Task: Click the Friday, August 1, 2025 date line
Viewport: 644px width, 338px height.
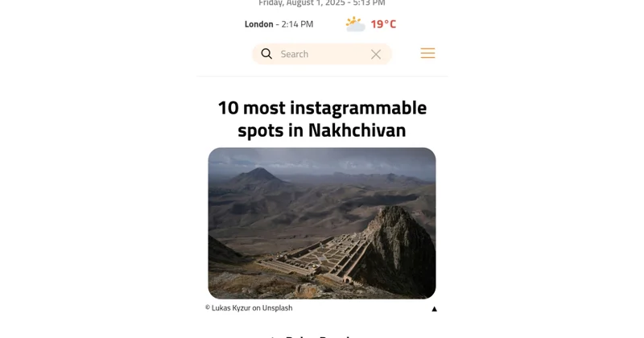Action: point(322,3)
